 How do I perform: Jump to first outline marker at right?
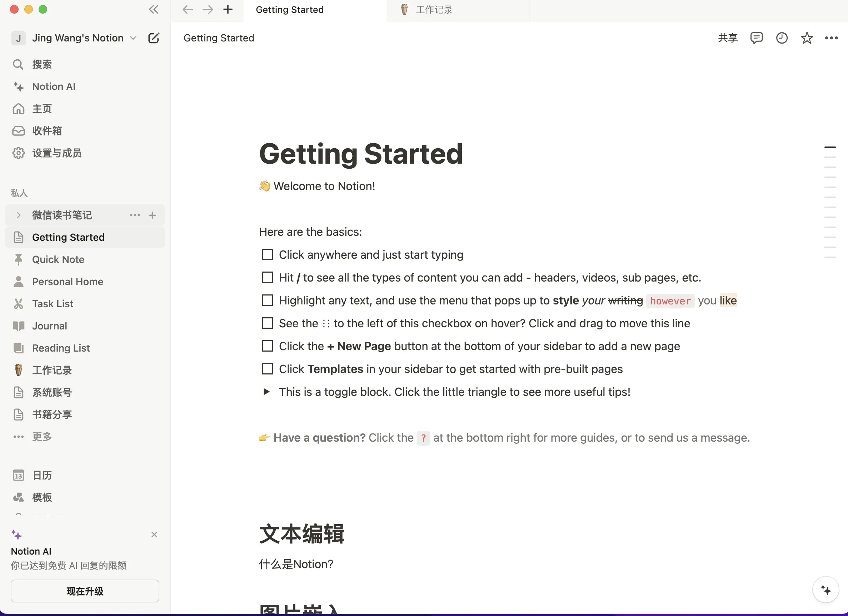click(x=830, y=147)
